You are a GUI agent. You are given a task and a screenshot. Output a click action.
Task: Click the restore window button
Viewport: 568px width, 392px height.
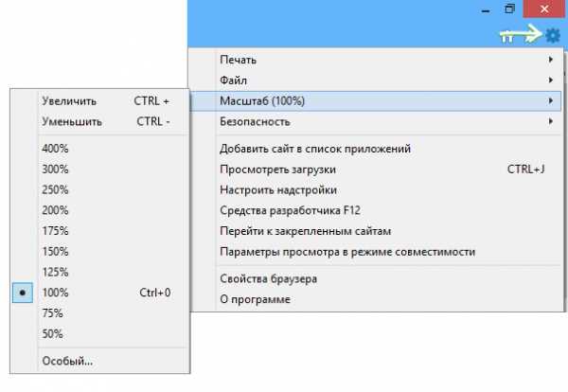tap(509, 9)
